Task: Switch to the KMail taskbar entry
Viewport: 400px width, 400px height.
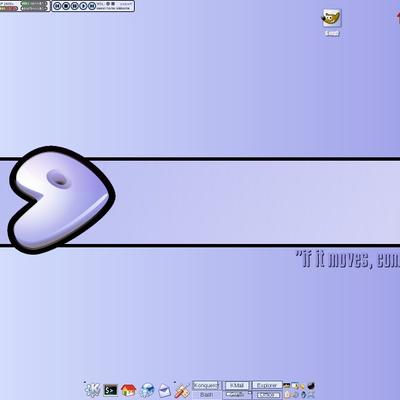Action: pyautogui.click(x=236, y=385)
